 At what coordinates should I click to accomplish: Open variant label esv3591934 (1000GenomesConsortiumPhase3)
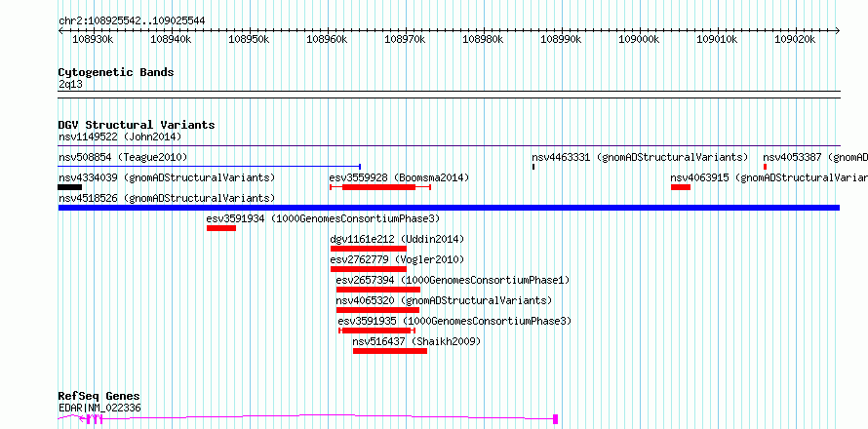323,218
